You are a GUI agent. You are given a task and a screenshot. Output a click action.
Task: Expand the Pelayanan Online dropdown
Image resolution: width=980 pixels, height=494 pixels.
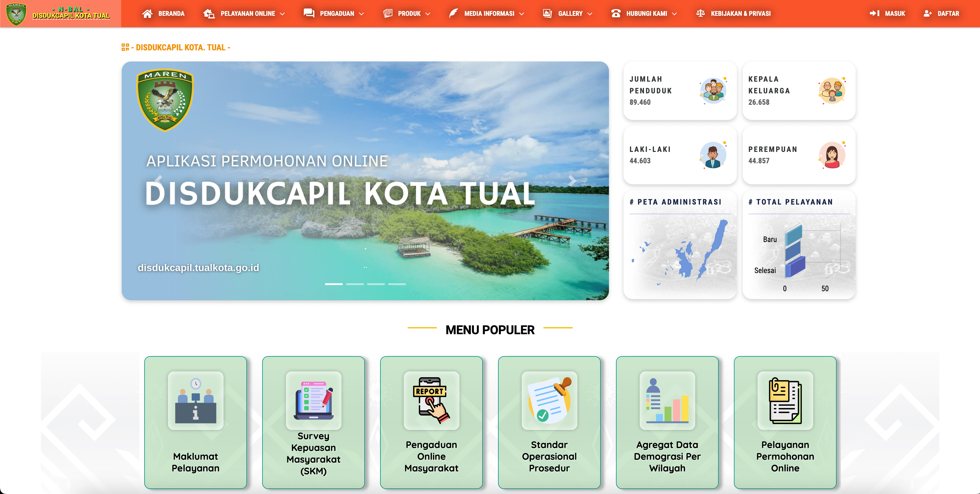(244, 14)
